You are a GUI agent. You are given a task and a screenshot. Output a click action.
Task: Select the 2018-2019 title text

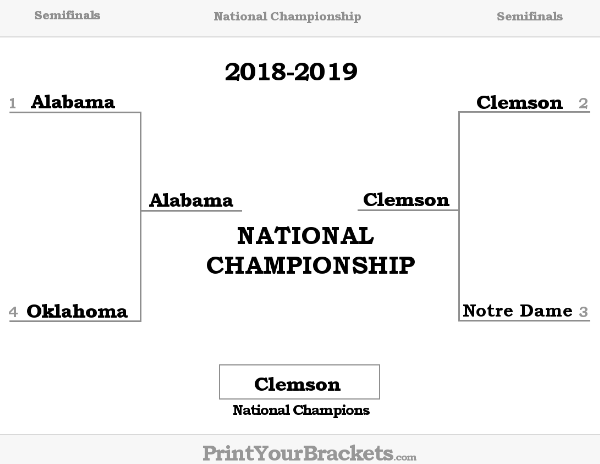point(291,72)
